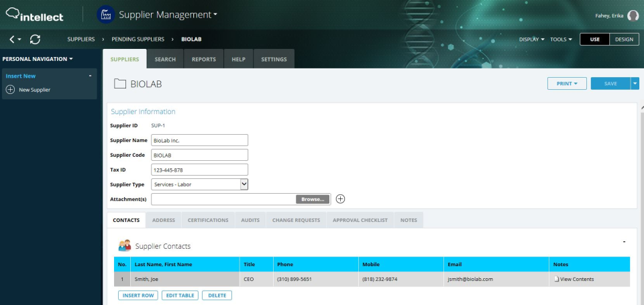Click the DELETE button
The width and height of the screenshot is (644, 305).
click(217, 295)
